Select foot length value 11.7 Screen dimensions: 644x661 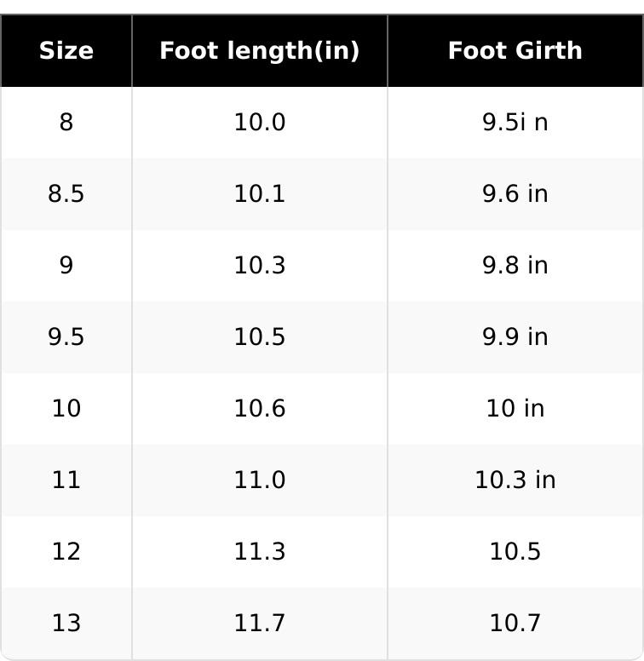(260, 624)
